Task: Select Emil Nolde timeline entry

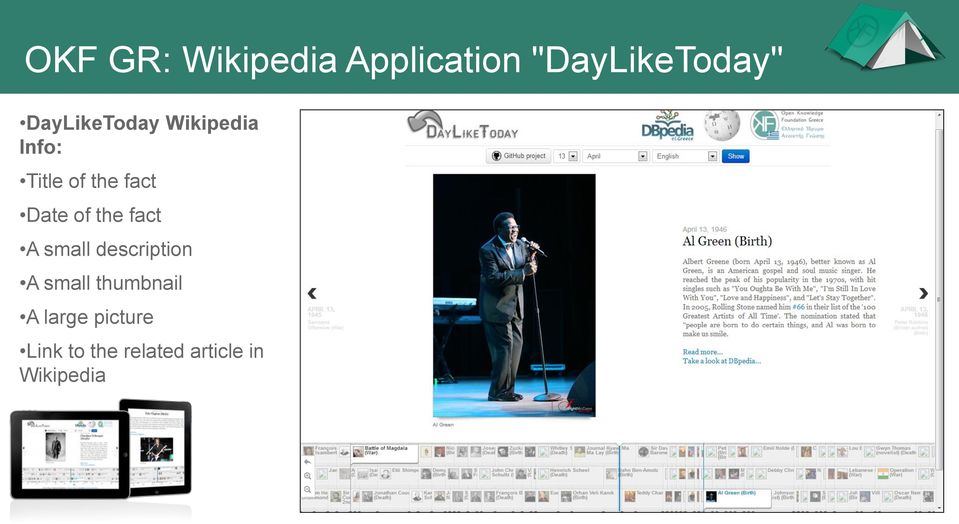Action: tap(772, 451)
